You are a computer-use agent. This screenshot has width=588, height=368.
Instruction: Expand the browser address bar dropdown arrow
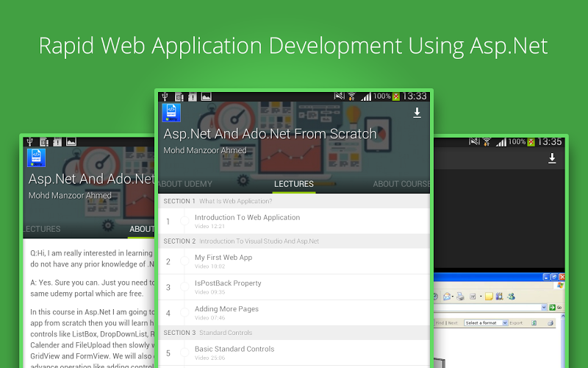point(544,307)
